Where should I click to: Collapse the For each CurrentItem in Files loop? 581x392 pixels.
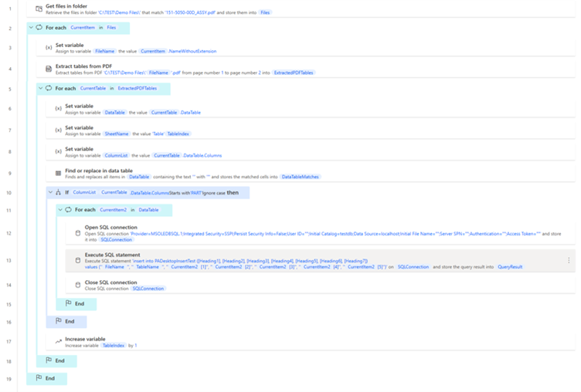click(30, 27)
